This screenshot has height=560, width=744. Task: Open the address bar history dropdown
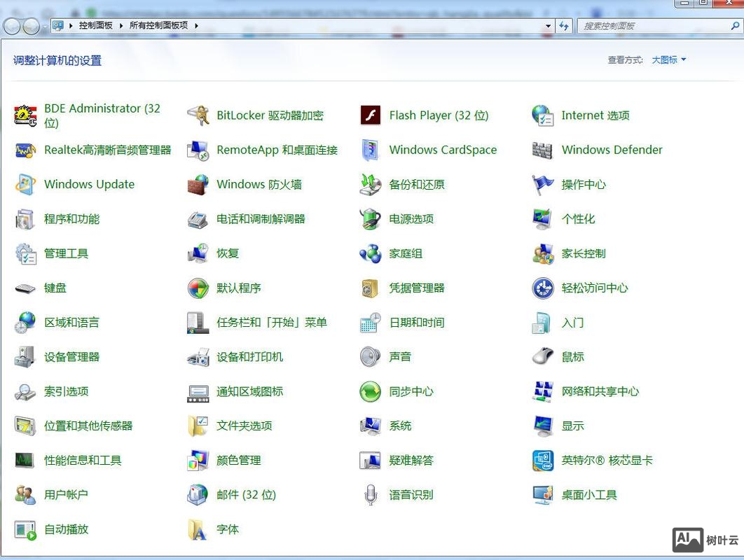point(549,25)
